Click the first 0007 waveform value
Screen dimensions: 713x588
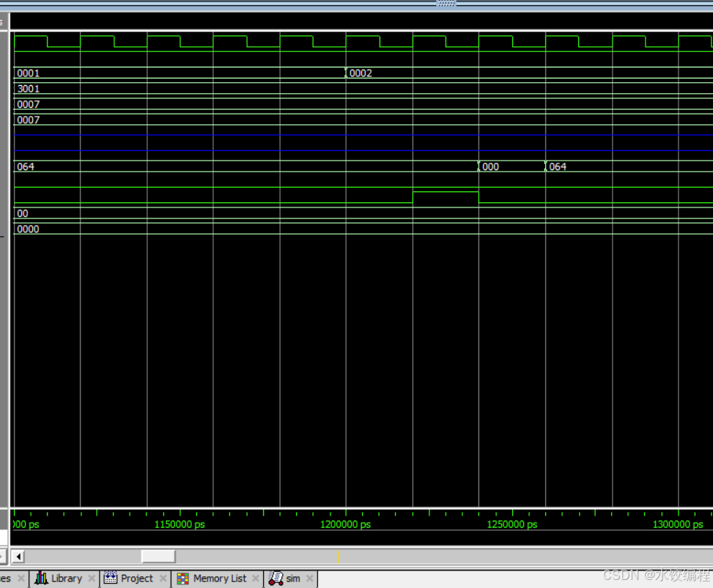click(x=28, y=104)
